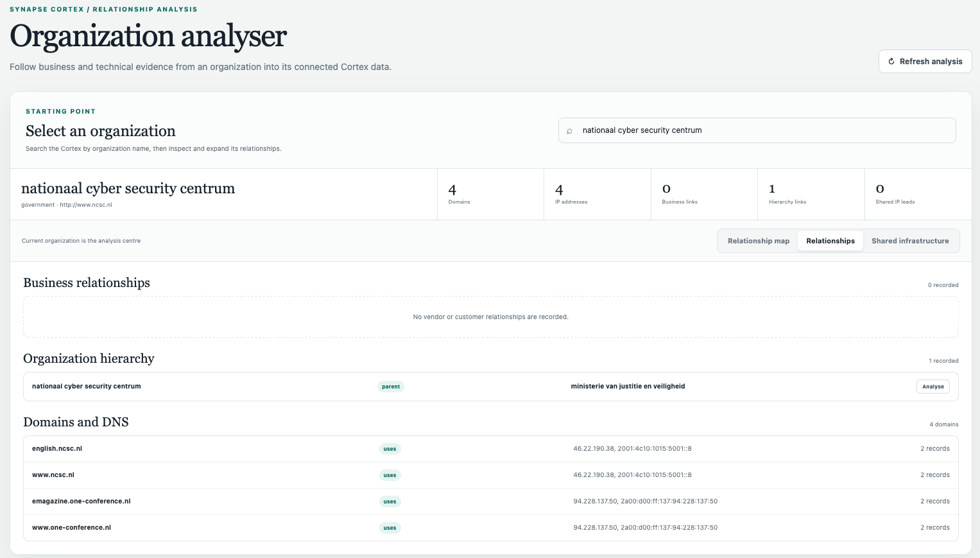Screen dimensions: 980x558
Task: Click the magnifier icon in the search box
Action: (569, 131)
